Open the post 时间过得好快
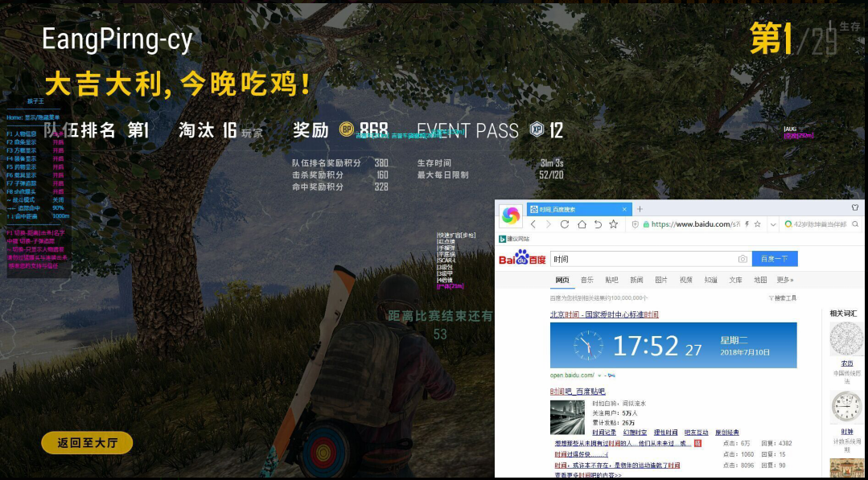This screenshot has height=480, width=868. click(x=582, y=454)
